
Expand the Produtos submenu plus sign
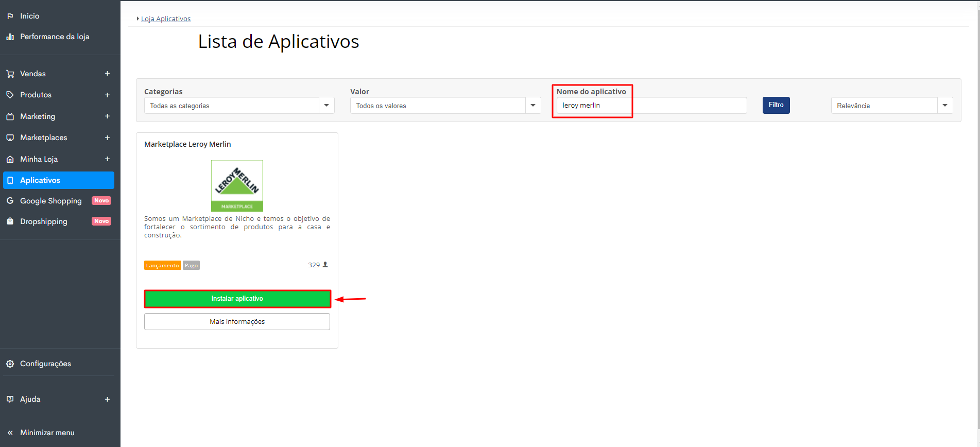pos(107,95)
